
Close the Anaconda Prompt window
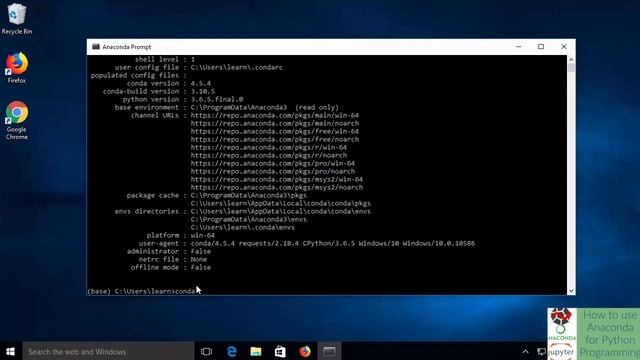point(564,47)
